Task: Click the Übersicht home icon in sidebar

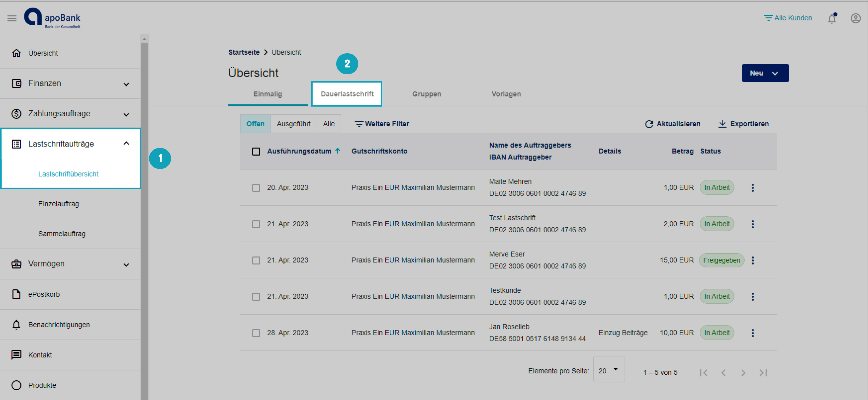Action: 16,53
